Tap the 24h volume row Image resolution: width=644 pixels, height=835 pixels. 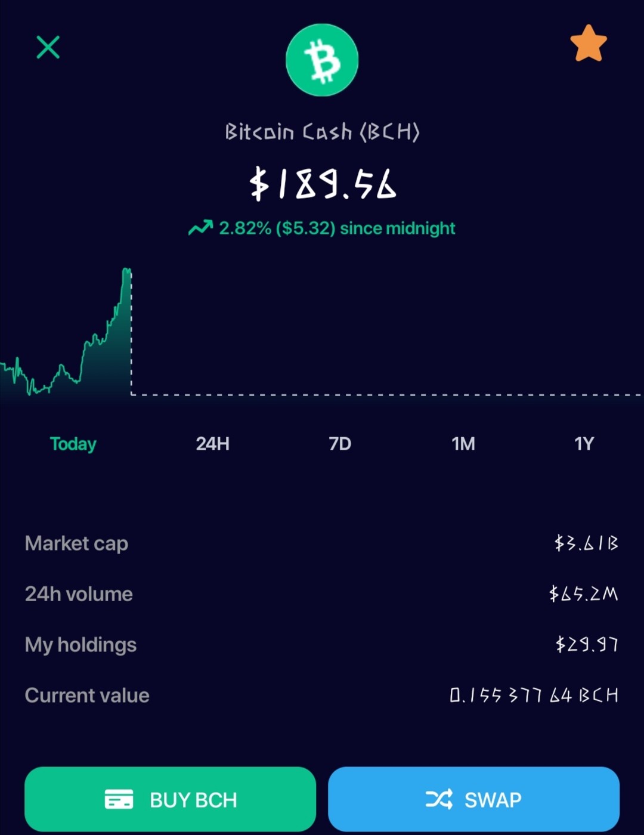tap(322, 594)
